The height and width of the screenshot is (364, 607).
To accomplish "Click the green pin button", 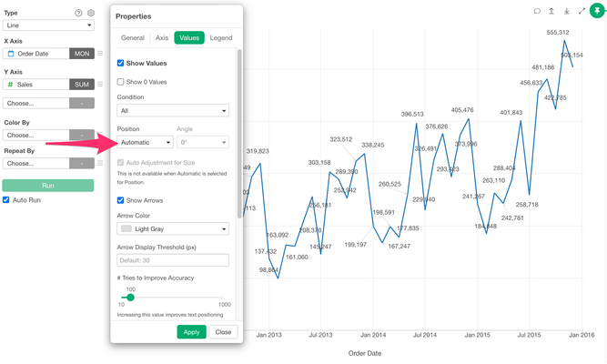I will coord(597,11).
